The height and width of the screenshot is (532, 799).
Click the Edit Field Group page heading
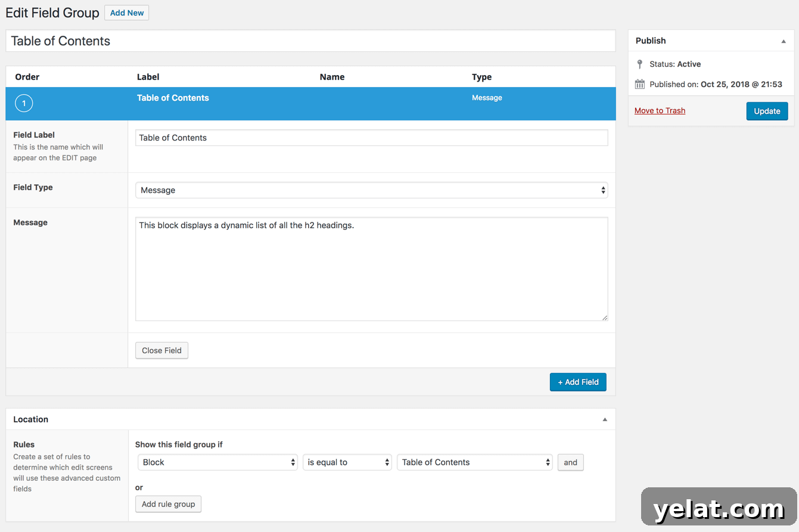(x=52, y=13)
